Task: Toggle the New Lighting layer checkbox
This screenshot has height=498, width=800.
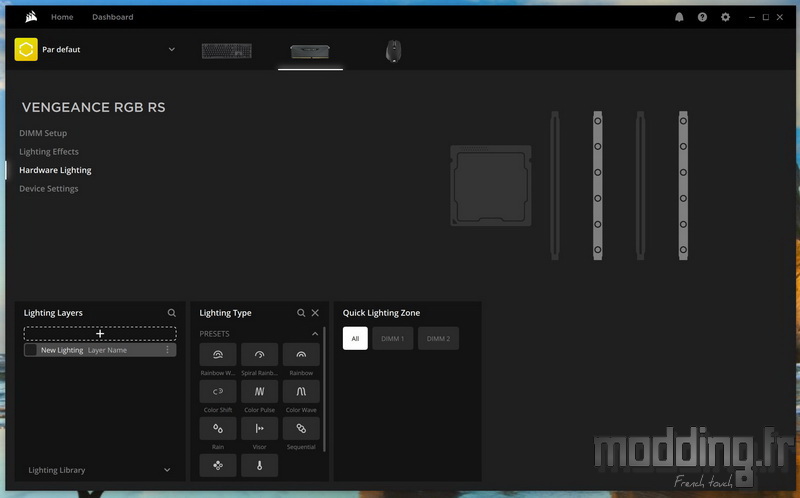Action: (31, 350)
